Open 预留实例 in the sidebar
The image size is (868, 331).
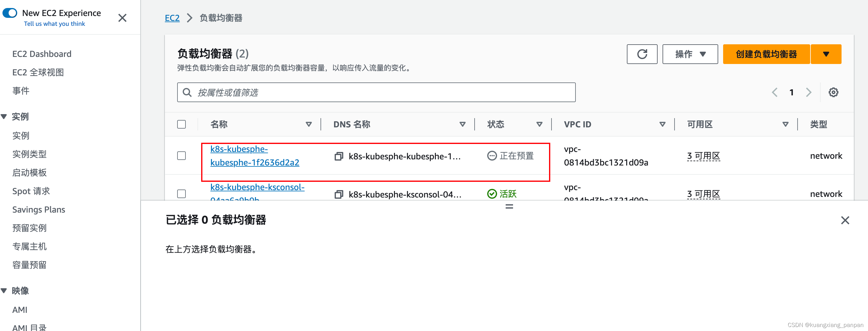pos(29,228)
